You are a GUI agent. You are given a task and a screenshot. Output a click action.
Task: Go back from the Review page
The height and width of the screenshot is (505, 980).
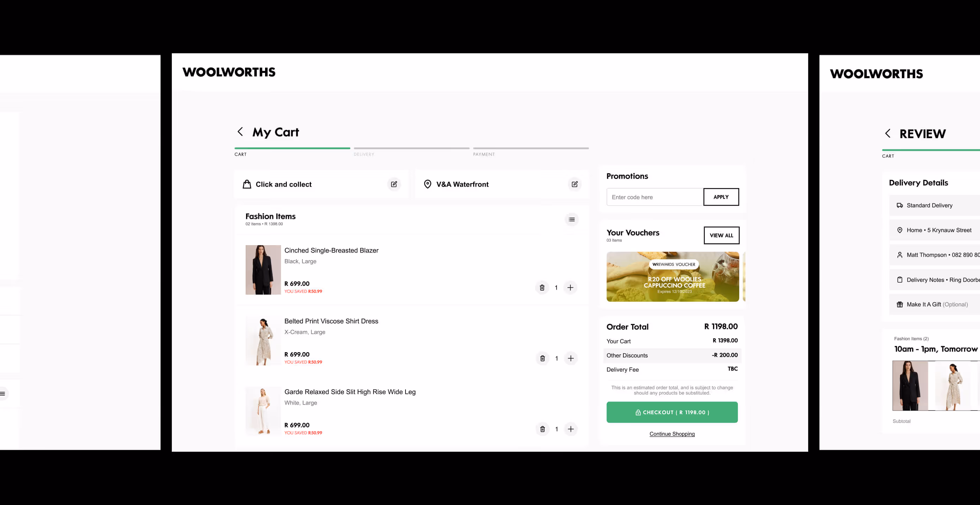coord(887,133)
